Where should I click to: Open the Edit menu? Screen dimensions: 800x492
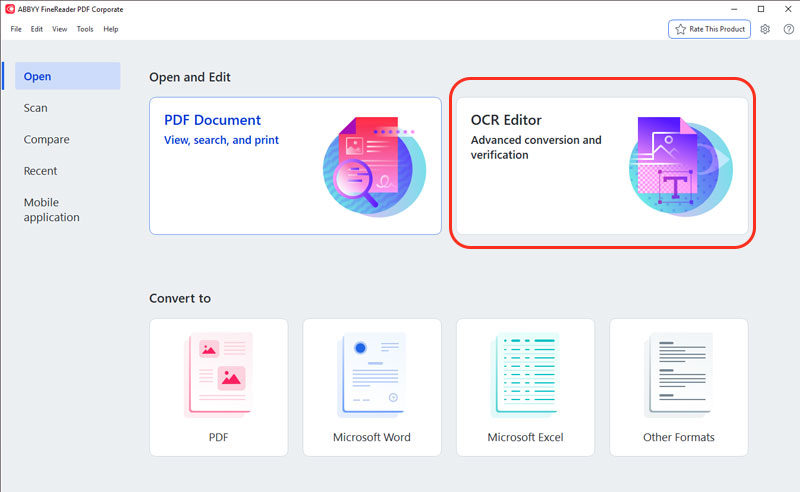click(37, 29)
